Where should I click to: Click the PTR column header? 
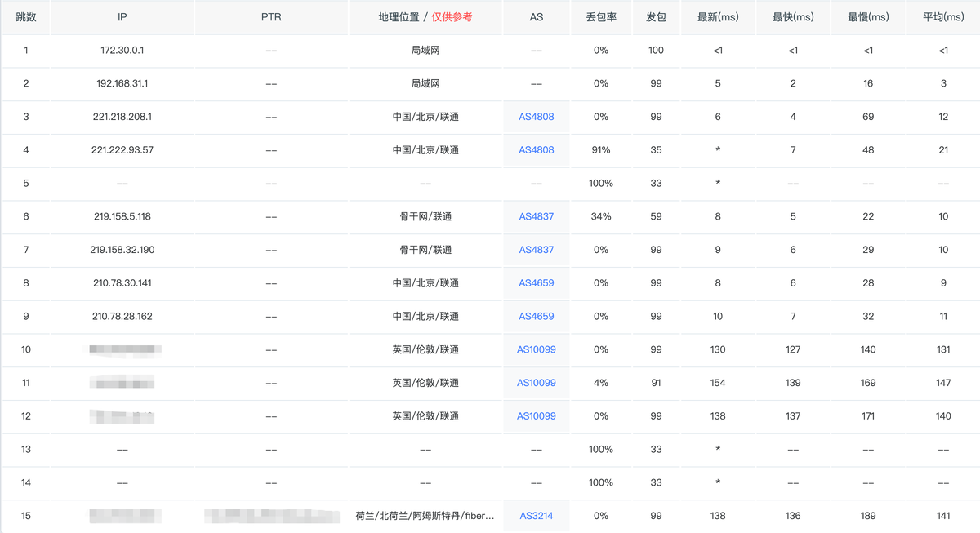coord(271,17)
